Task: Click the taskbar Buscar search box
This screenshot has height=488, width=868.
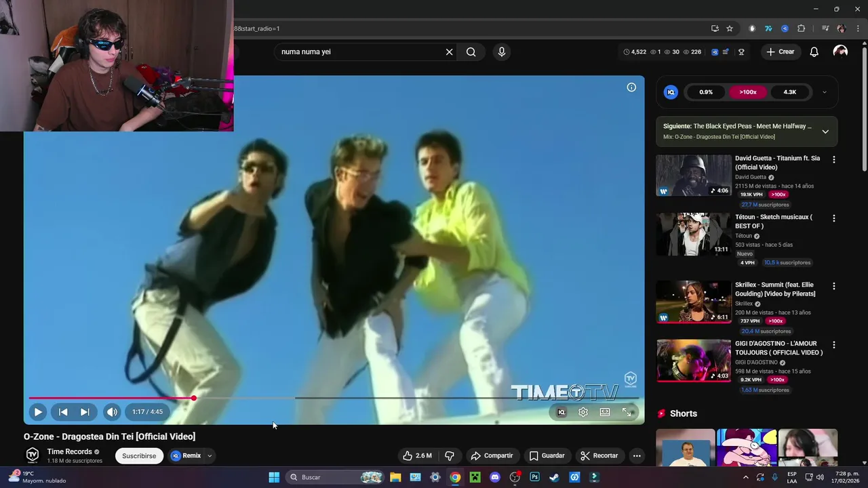Action: click(x=336, y=477)
